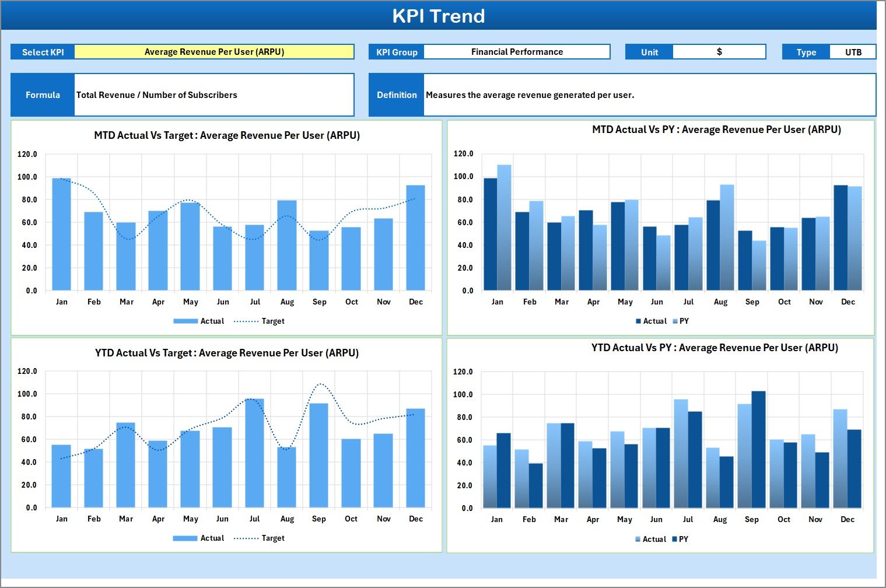Click the Definition text cell
The width and height of the screenshot is (886, 588).
point(649,95)
